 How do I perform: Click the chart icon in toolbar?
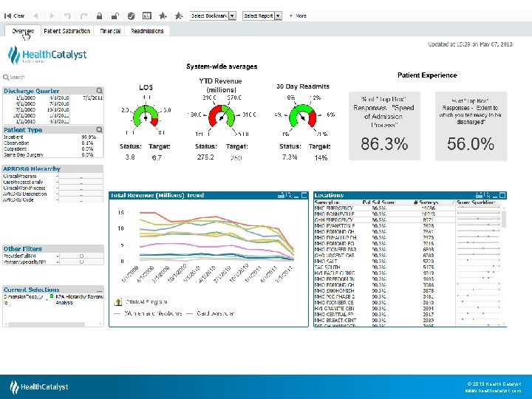[146, 16]
